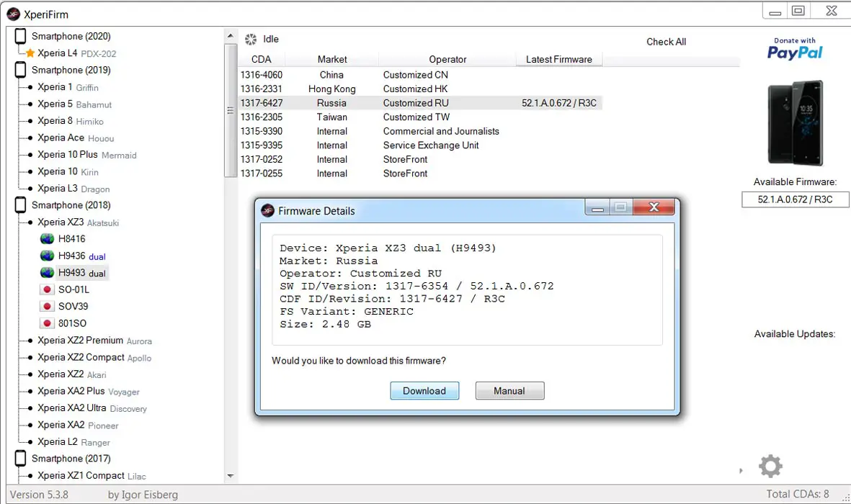Screen dimensions: 851x504
Task: Close the Firmware Details dialog
Action: click(x=654, y=207)
